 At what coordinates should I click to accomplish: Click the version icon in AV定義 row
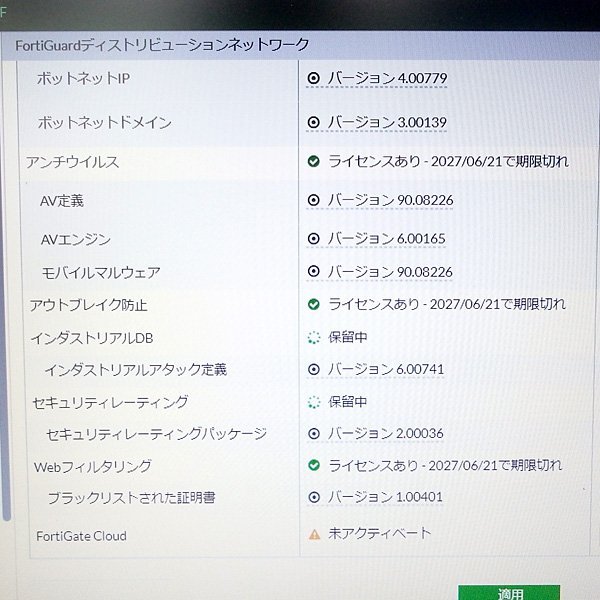coord(313,200)
